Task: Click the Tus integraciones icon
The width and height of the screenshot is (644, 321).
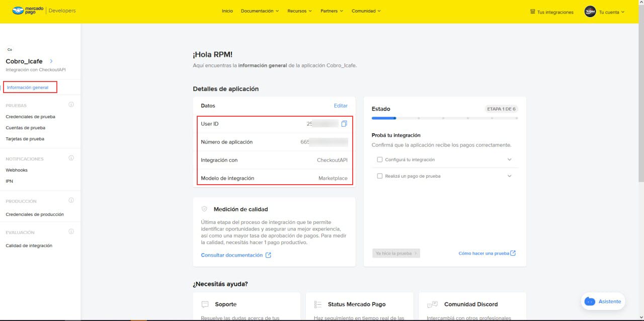Action: [533, 12]
